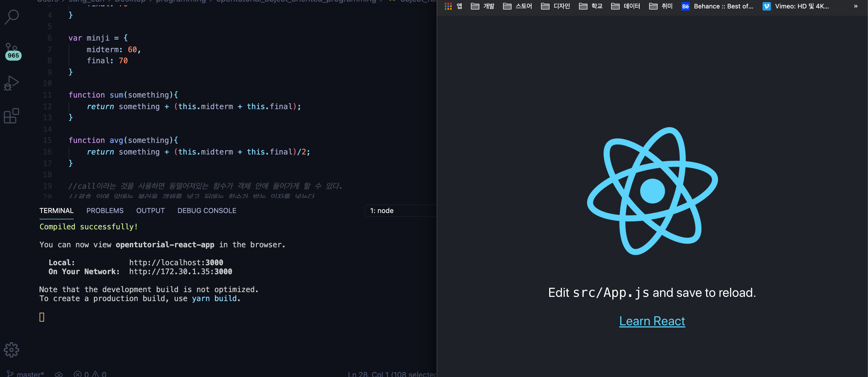The image size is (868, 377).
Task: Click the Learn React link in browser
Action: tap(652, 321)
